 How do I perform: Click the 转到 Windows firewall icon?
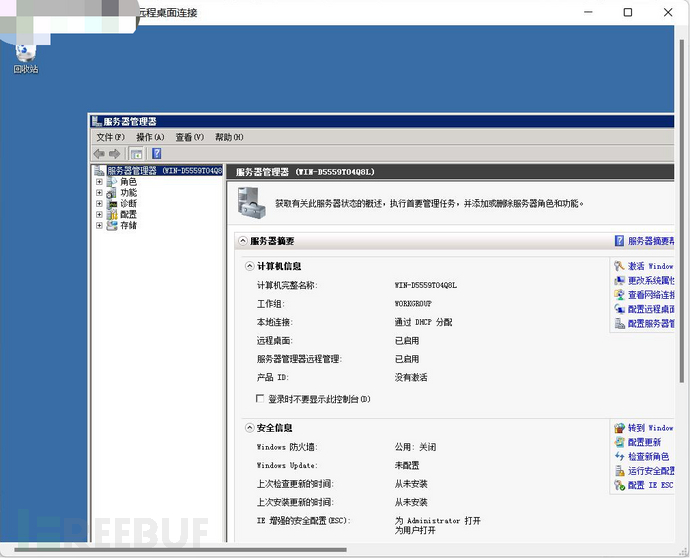[x=620, y=428]
